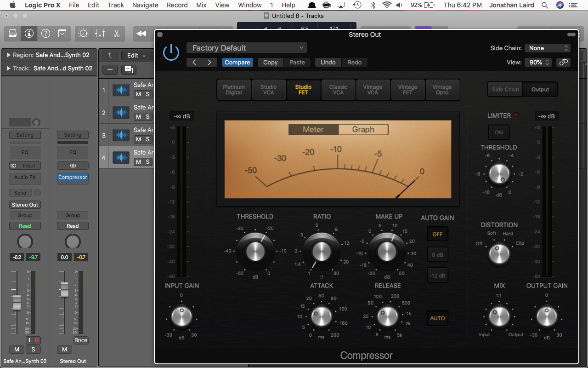Open the Navigate menu

(x=145, y=5)
